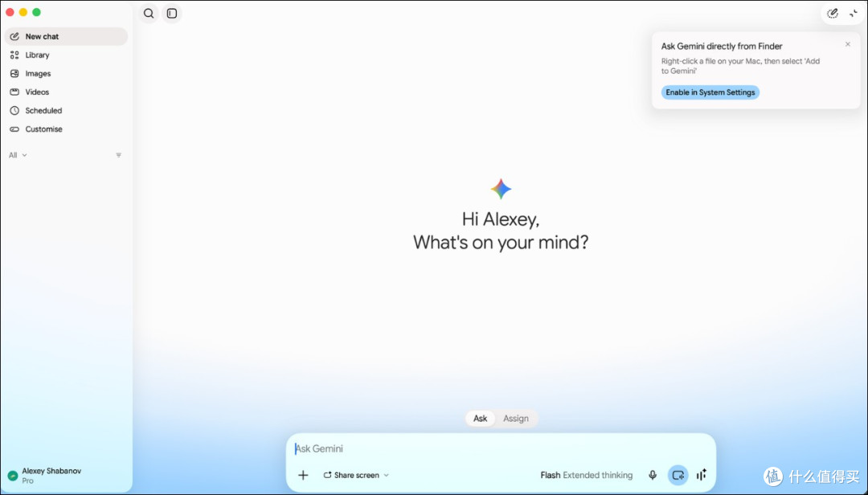Open Images from the sidebar
Viewport: 868px width, 495px height.
66,74
